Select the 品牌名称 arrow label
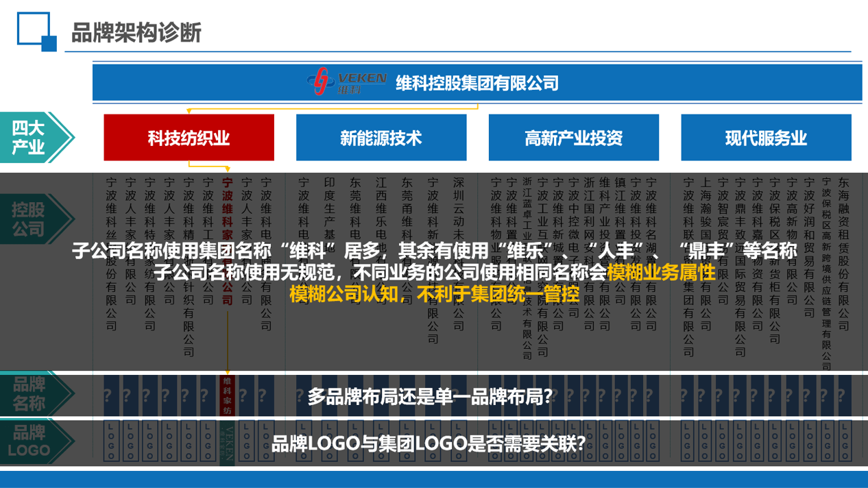This screenshot has height=488, width=868. tap(34, 395)
